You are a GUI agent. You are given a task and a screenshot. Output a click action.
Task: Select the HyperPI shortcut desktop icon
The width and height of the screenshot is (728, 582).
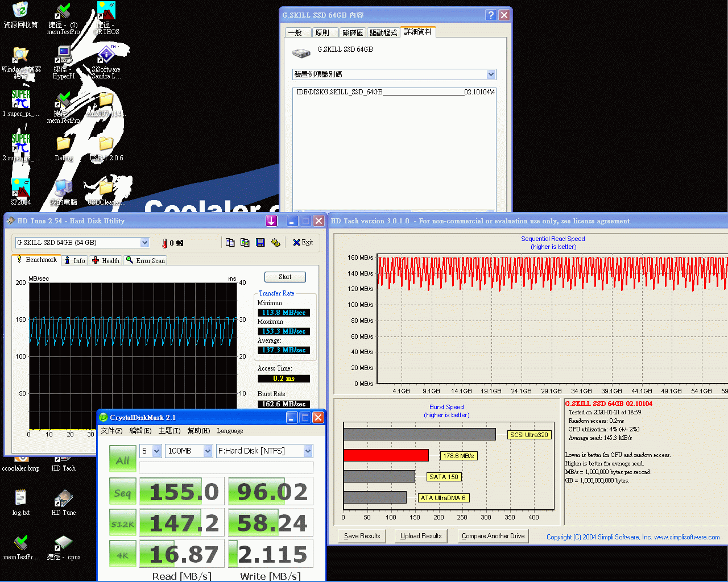[x=64, y=63]
